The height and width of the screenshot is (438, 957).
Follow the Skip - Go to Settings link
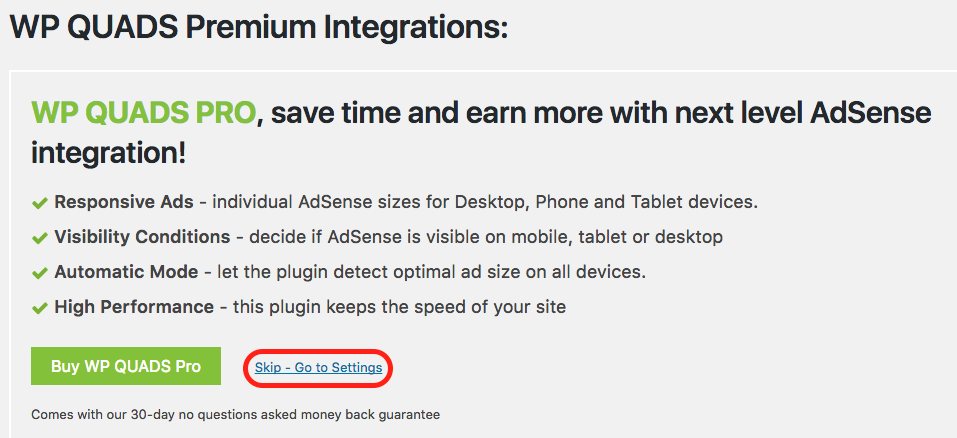click(x=318, y=368)
